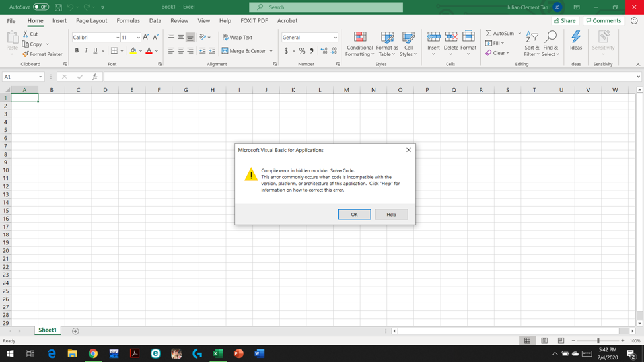
Task: Click the Find & Select icon
Action: point(550,37)
